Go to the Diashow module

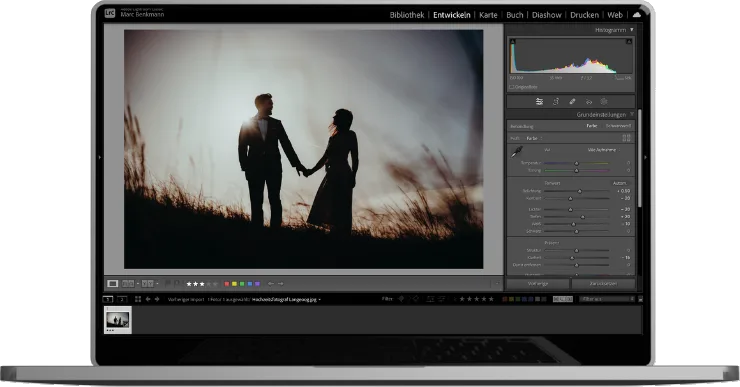tap(547, 15)
